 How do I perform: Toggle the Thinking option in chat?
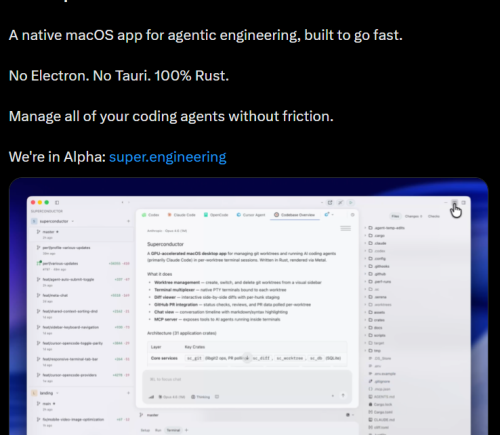200,397
